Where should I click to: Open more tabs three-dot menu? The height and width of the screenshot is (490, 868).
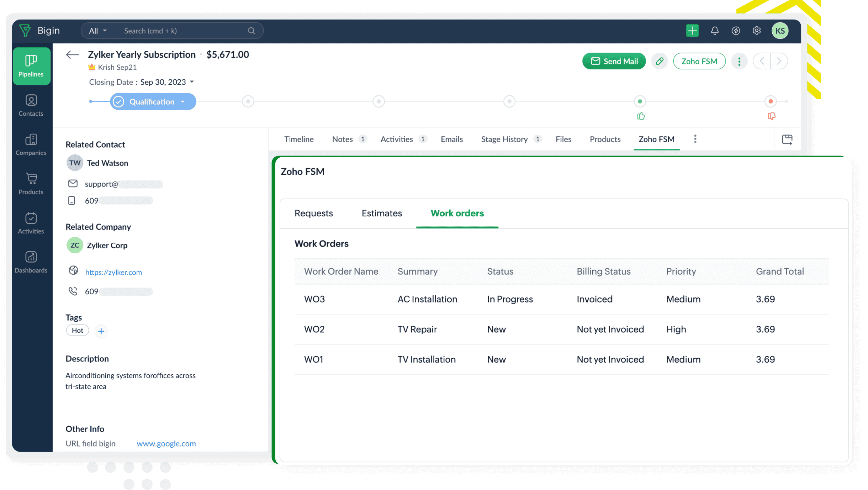coord(695,139)
